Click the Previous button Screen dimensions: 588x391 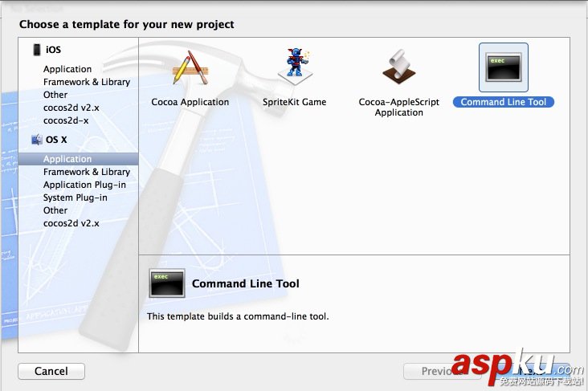442,371
